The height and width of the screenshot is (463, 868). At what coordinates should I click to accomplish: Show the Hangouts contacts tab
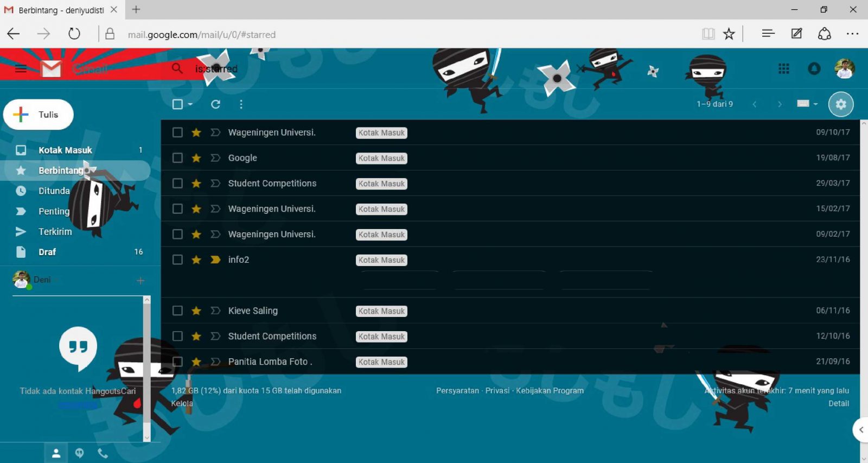coord(56,454)
